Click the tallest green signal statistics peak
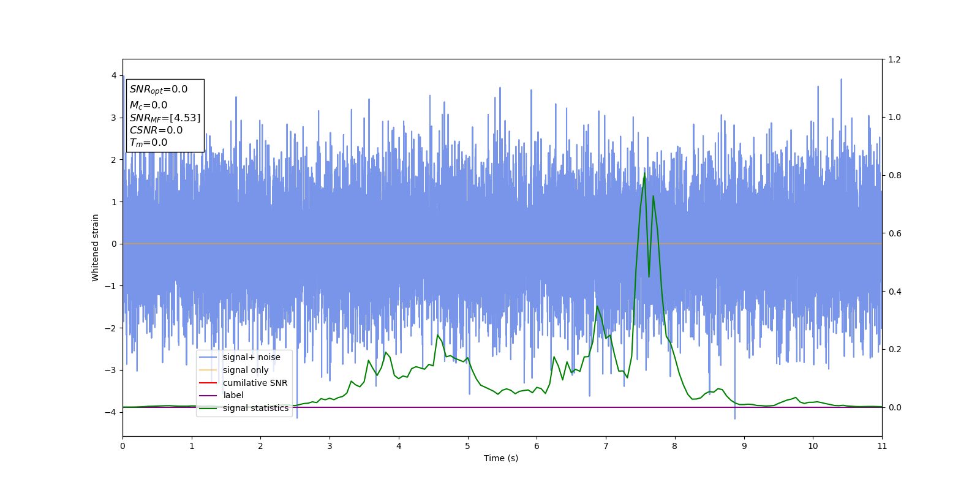 [644, 174]
